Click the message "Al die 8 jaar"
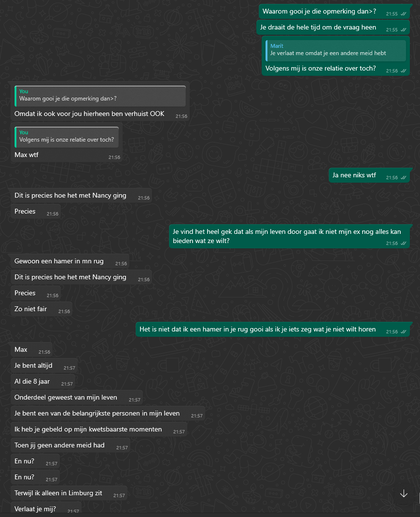Image resolution: width=420 pixels, height=517 pixels. [x=32, y=382]
